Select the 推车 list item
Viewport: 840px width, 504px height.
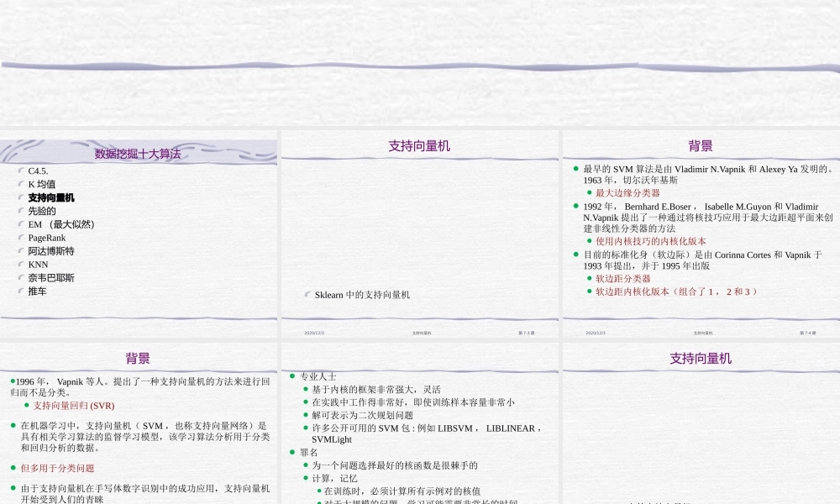(38, 291)
